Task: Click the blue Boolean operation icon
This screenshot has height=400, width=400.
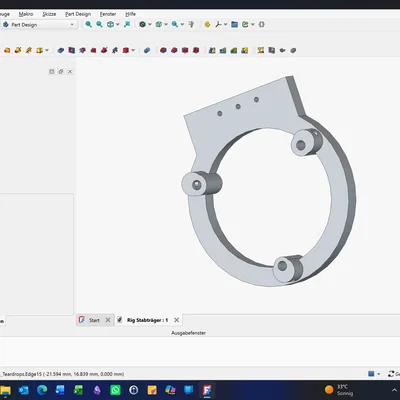Action: click(x=147, y=50)
